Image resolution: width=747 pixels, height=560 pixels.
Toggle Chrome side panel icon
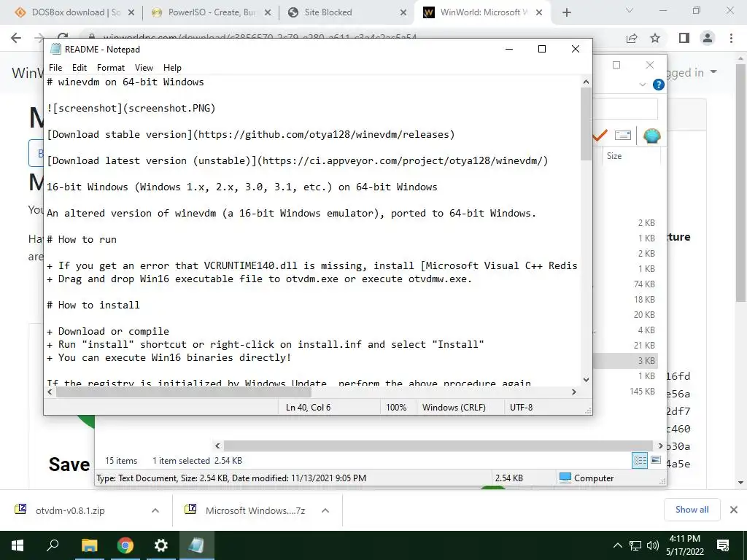(684, 38)
